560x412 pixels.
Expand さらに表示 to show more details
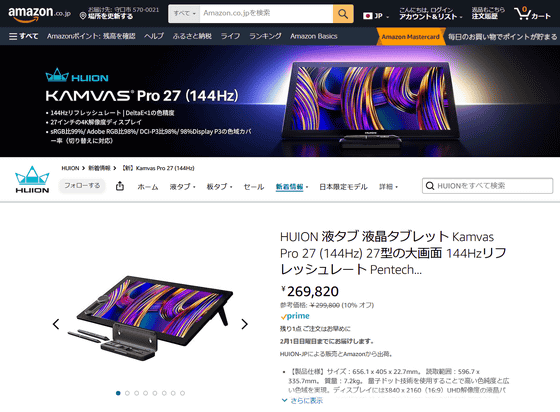click(x=302, y=401)
